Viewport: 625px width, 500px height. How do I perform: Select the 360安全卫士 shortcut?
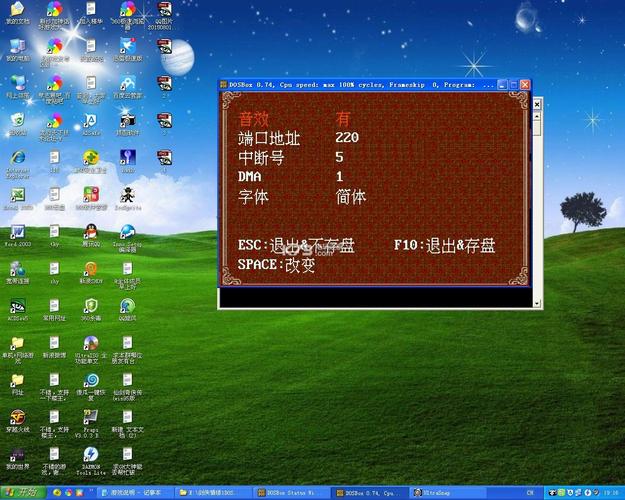click(x=91, y=161)
